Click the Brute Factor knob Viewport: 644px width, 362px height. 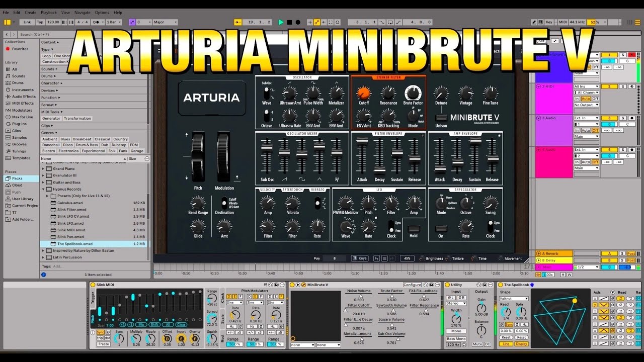(x=413, y=93)
